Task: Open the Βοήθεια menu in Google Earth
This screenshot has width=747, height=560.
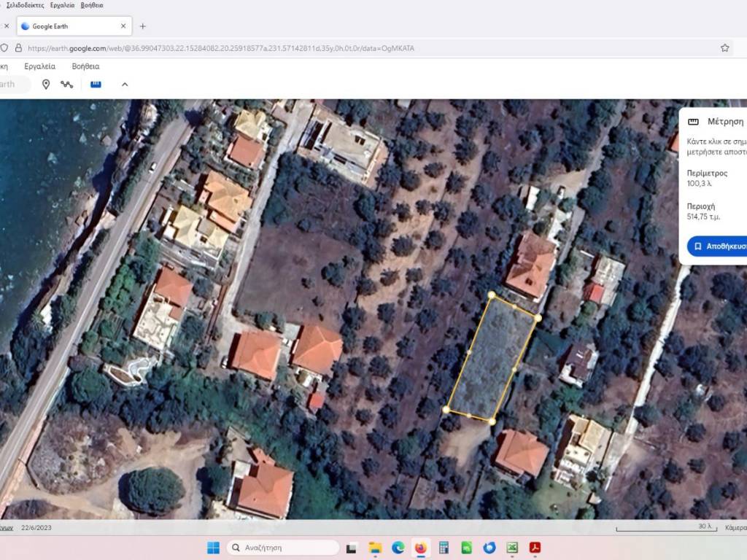Action: pyautogui.click(x=85, y=66)
